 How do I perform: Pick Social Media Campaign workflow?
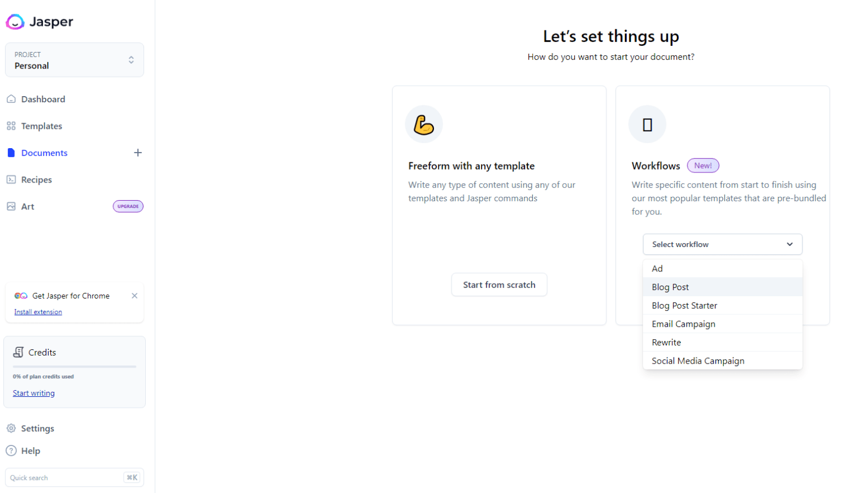coord(697,361)
